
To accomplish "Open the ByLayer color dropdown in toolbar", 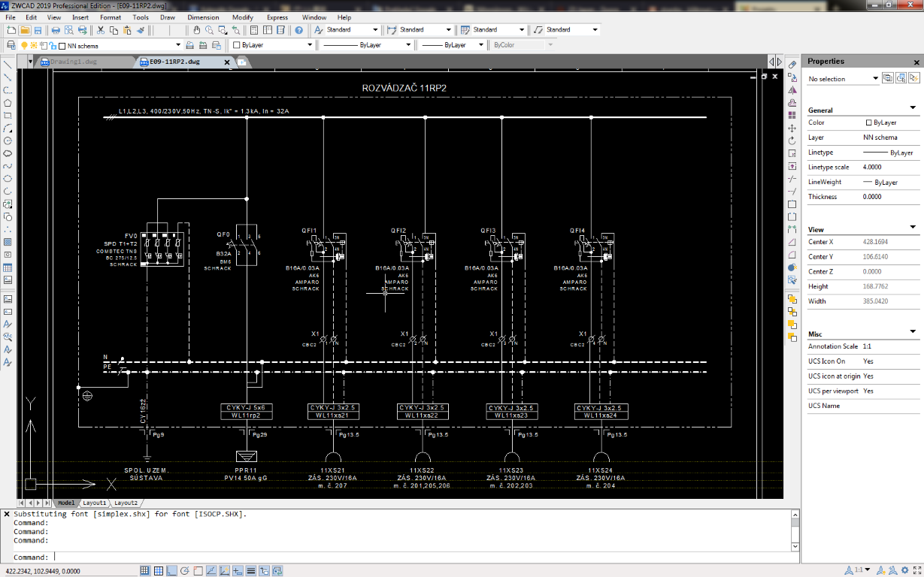I will (x=310, y=45).
